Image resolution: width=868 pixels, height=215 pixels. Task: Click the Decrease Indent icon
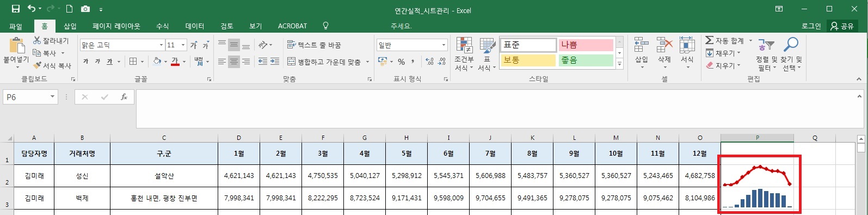[262, 62]
